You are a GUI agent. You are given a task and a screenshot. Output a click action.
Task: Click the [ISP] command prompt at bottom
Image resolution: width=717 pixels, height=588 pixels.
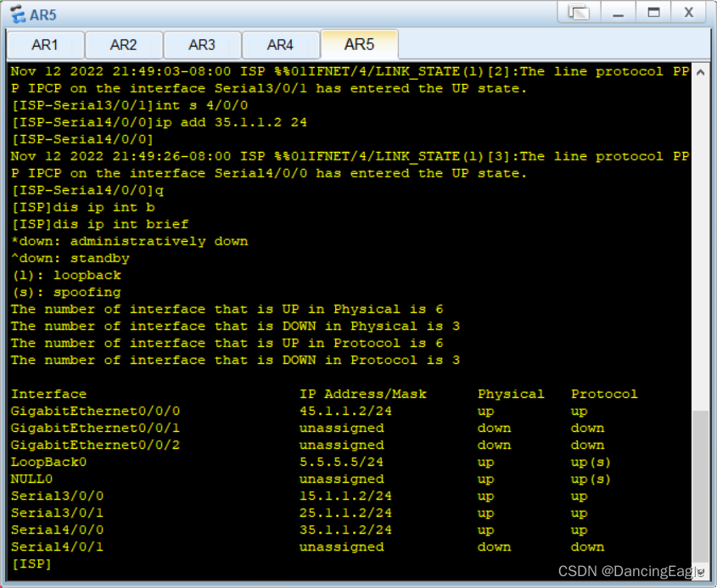(31, 563)
